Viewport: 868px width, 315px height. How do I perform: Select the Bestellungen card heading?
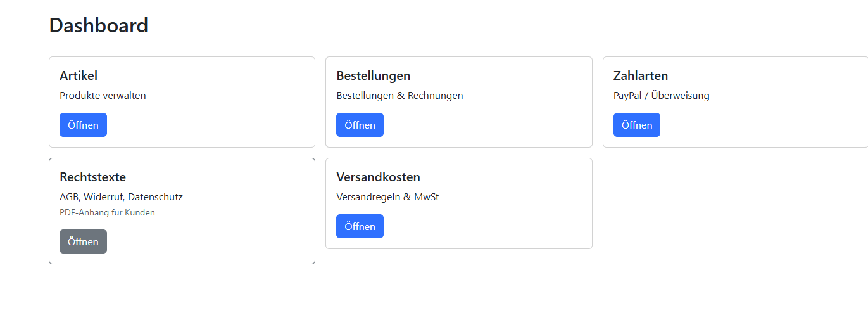pos(373,75)
